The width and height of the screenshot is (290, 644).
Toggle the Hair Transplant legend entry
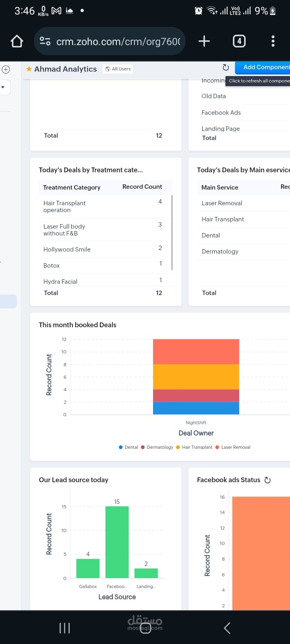click(x=194, y=447)
